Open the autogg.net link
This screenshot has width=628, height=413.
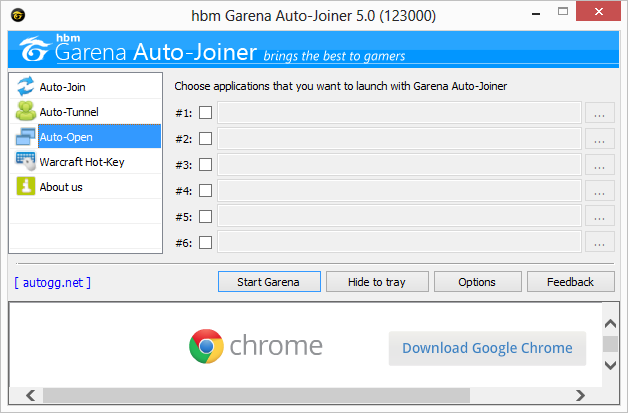[52, 282]
